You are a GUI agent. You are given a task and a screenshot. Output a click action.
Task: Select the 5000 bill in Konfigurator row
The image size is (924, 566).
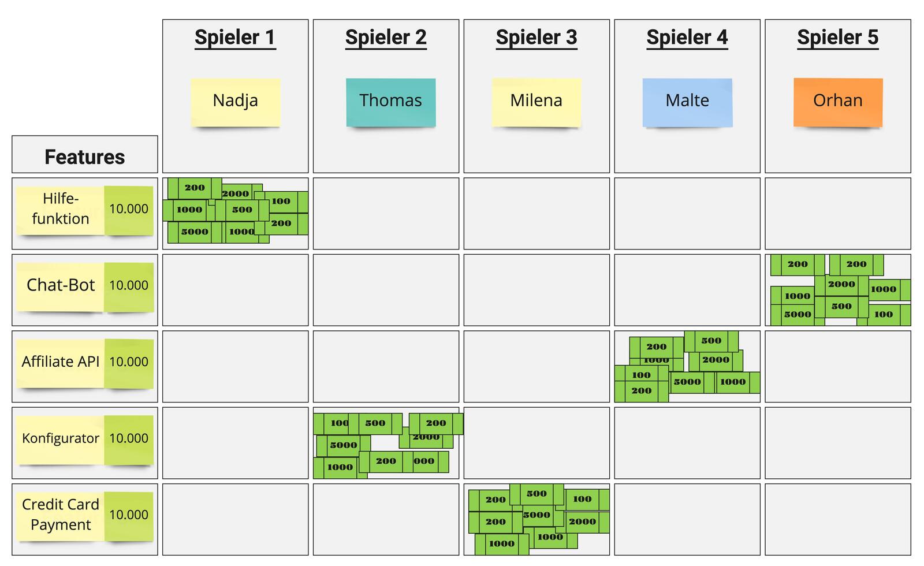[x=343, y=445]
